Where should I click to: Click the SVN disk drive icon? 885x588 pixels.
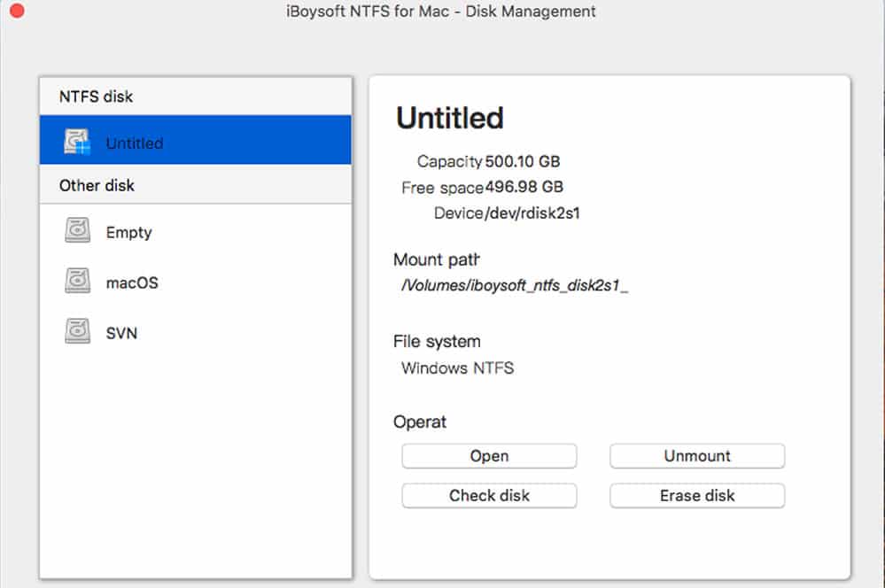(77, 330)
